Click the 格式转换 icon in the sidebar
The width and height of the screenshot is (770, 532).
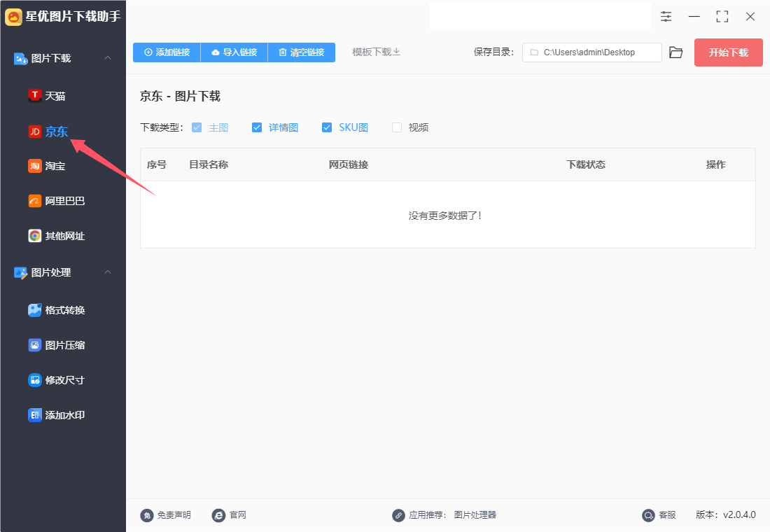tap(34, 310)
